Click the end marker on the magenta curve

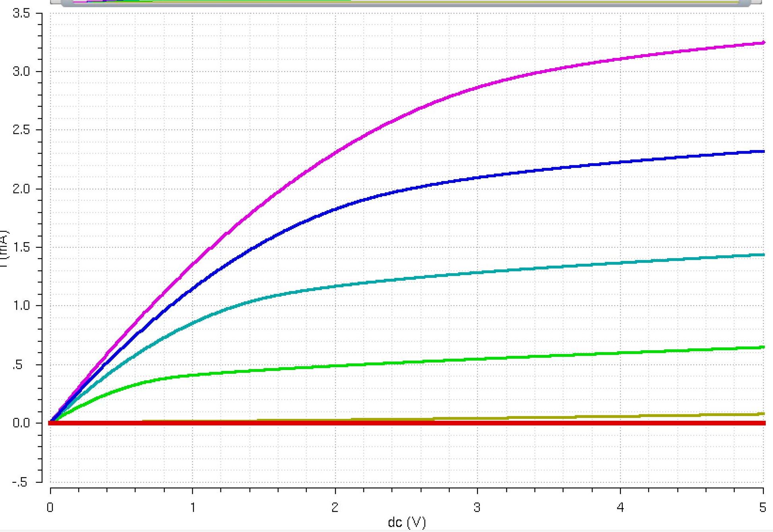pyautogui.click(x=763, y=42)
